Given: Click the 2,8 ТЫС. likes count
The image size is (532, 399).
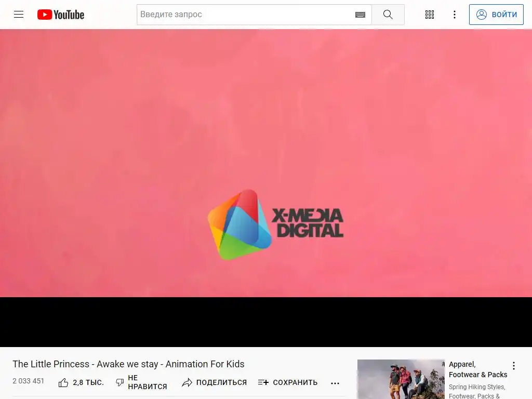Looking at the screenshot, I should 88,383.
